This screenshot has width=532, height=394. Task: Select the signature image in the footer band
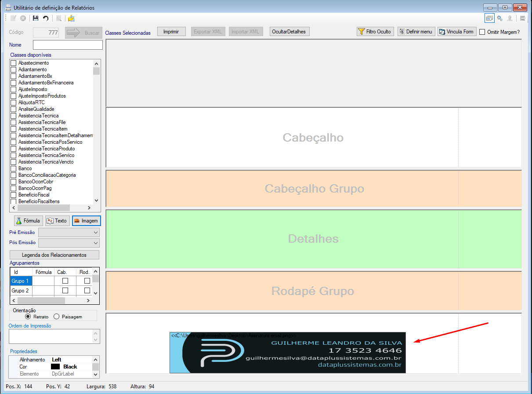click(288, 353)
